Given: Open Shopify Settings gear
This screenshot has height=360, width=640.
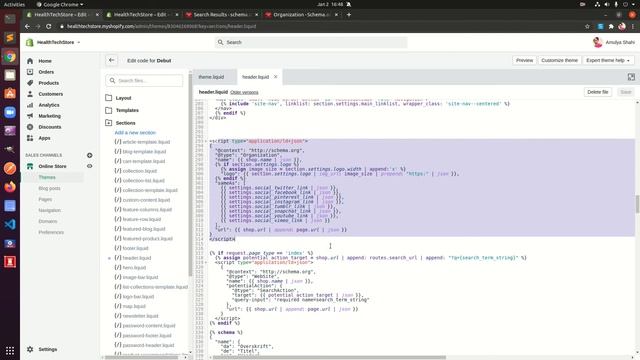Looking at the screenshot, I should (x=42, y=349).
